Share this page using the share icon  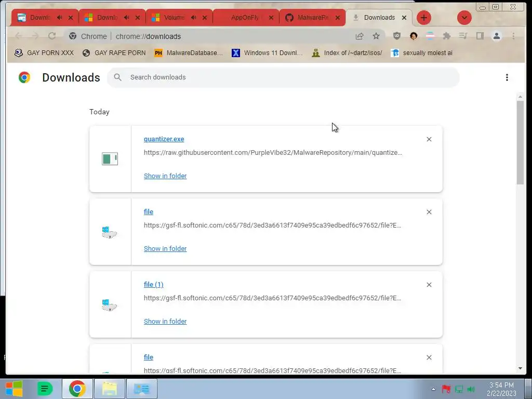[x=360, y=36]
